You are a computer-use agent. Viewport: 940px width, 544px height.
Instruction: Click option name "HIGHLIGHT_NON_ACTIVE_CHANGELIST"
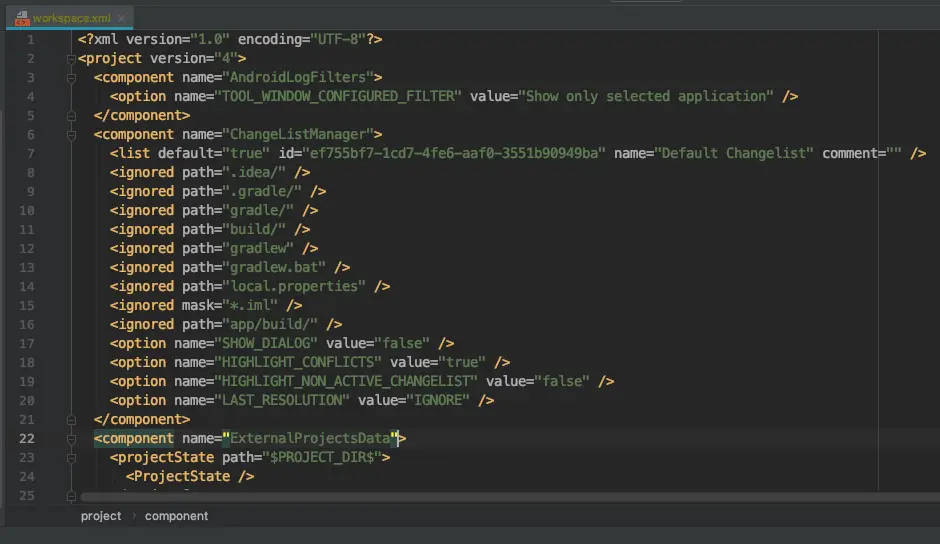pos(346,381)
